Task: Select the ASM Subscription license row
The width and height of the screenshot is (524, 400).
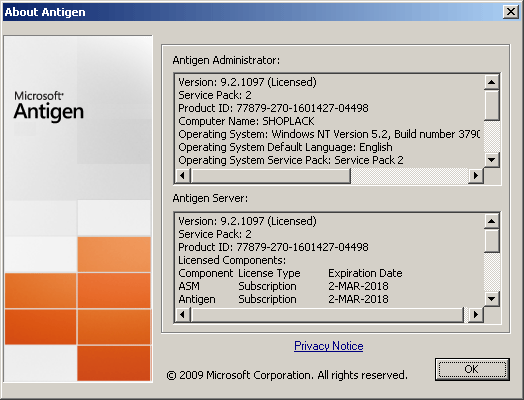Action: (283, 286)
